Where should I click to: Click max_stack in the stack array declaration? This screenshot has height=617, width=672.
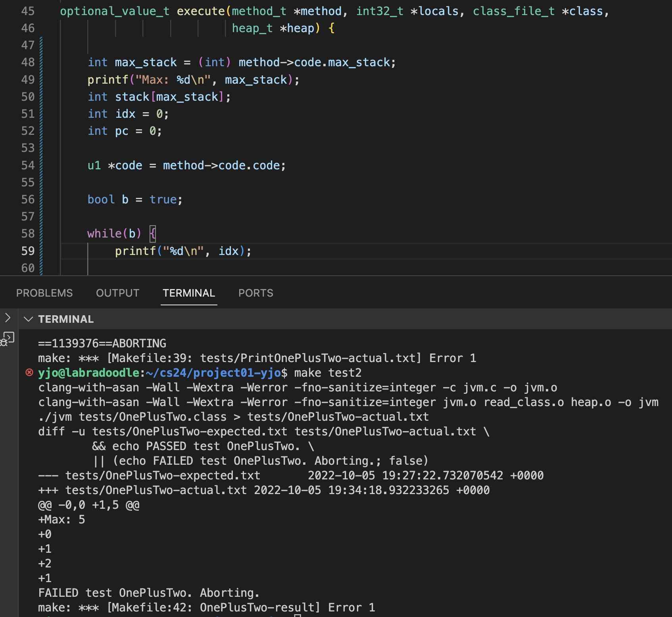187,97
